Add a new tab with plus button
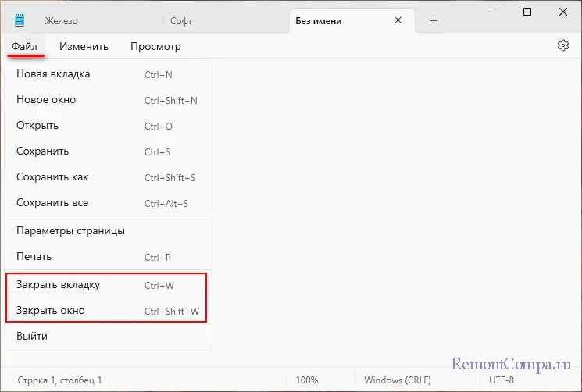The image size is (582, 392). [x=434, y=21]
